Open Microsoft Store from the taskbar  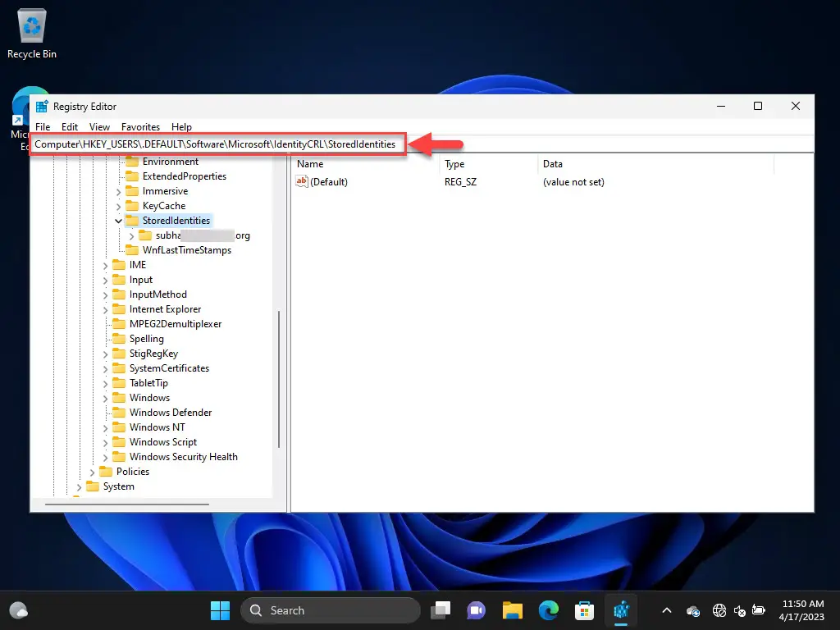click(x=584, y=610)
